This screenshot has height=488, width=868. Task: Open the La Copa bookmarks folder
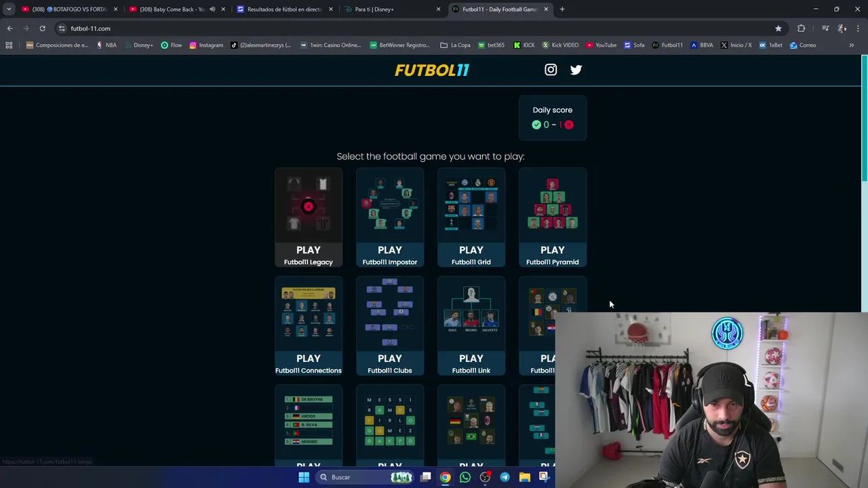coord(455,45)
